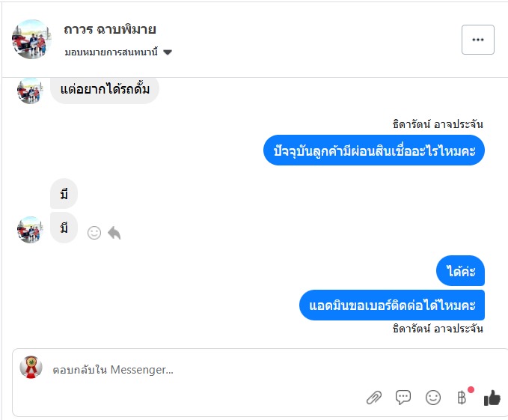Click the customer profile picture in header
The image size is (508, 420).
31,39
